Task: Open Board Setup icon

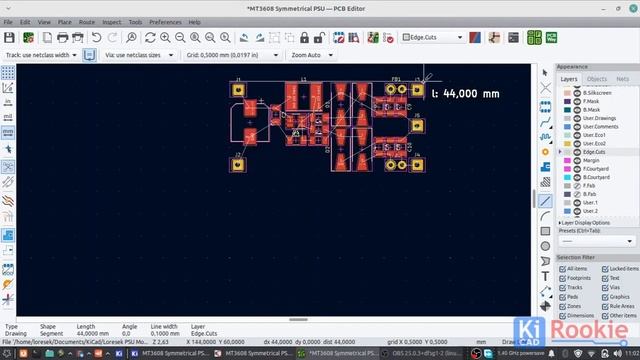Action: pyautogui.click(x=28, y=38)
